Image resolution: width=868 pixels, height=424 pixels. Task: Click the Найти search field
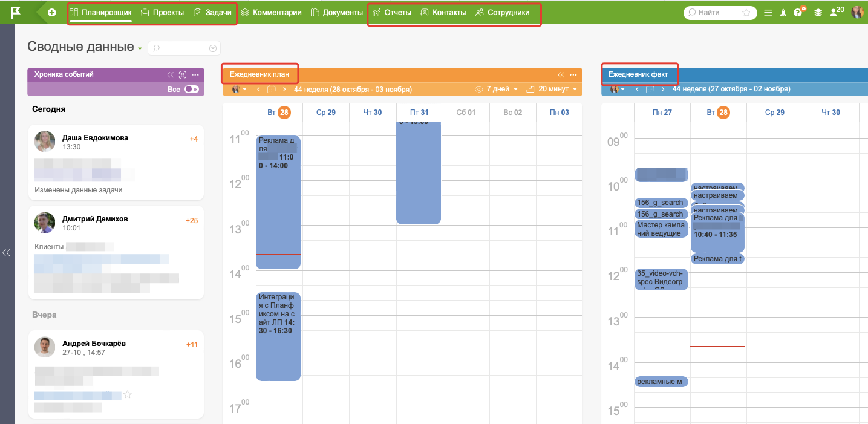[717, 12]
